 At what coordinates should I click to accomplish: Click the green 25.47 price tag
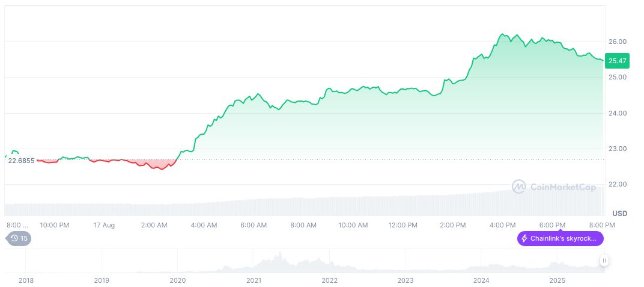[x=617, y=61]
